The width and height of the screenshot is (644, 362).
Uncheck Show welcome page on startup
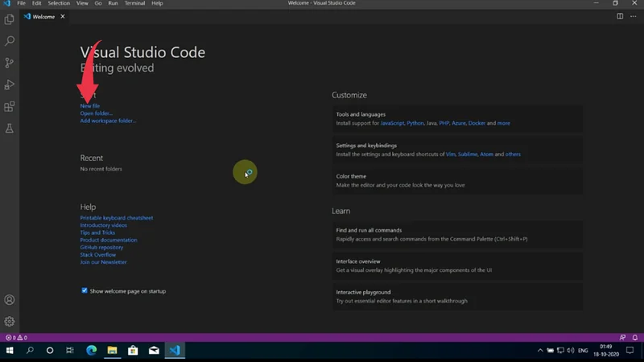[84, 290]
